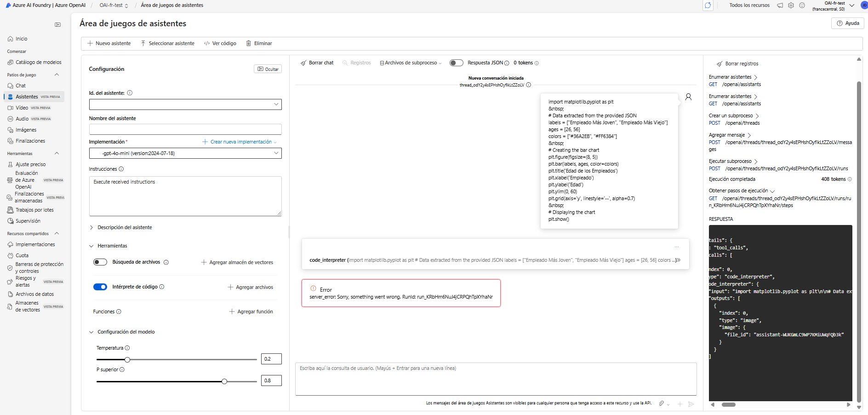
Task: Switch to the Registros tab
Action: coord(360,63)
